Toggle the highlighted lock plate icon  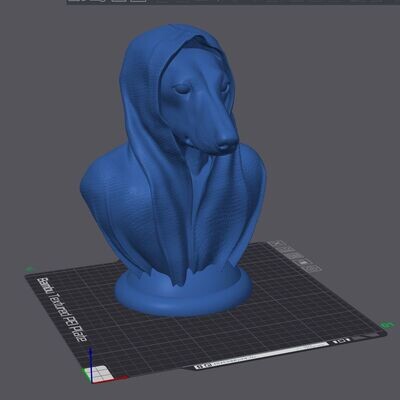coord(304,262)
